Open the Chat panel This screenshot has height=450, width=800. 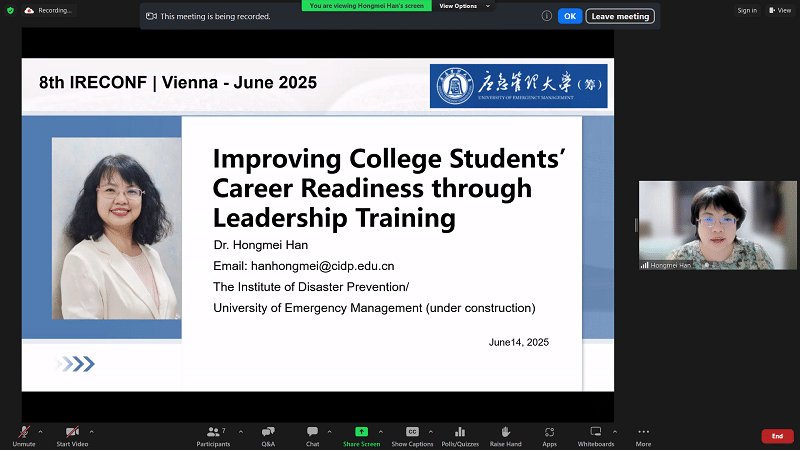[312, 434]
